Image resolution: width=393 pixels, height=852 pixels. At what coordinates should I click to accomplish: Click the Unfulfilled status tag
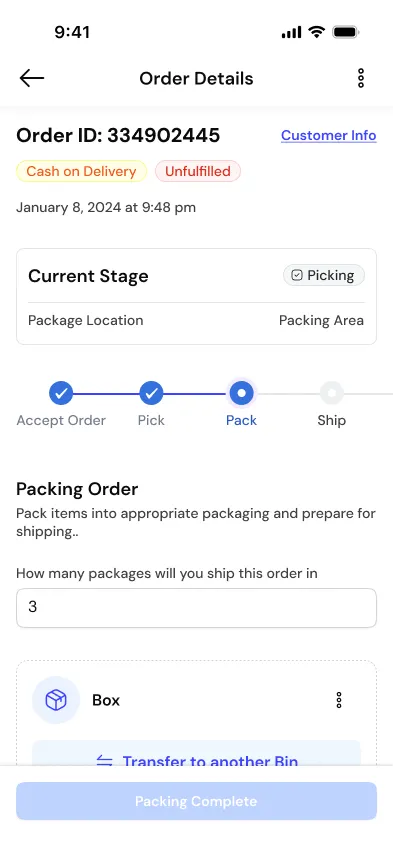[198, 171]
